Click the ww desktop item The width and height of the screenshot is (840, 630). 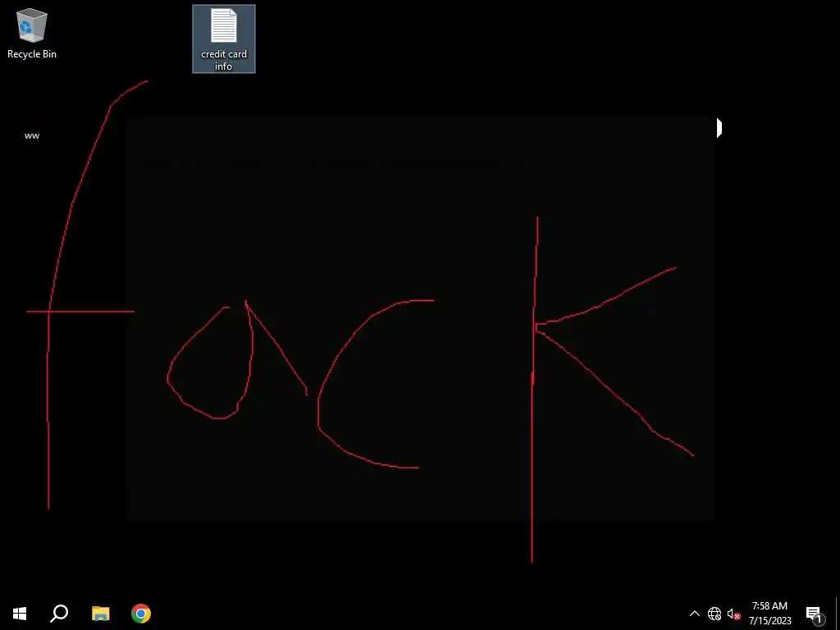pyautogui.click(x=32, y=135)
